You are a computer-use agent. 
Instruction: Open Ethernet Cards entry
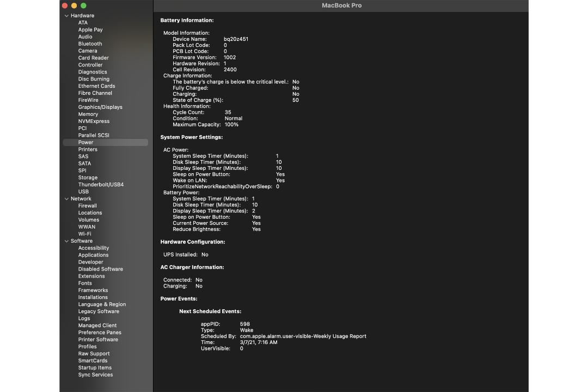[x=97, y=86]
